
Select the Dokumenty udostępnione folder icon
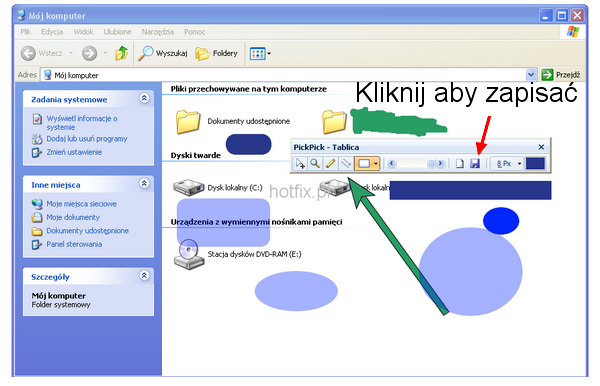(188, 122)
